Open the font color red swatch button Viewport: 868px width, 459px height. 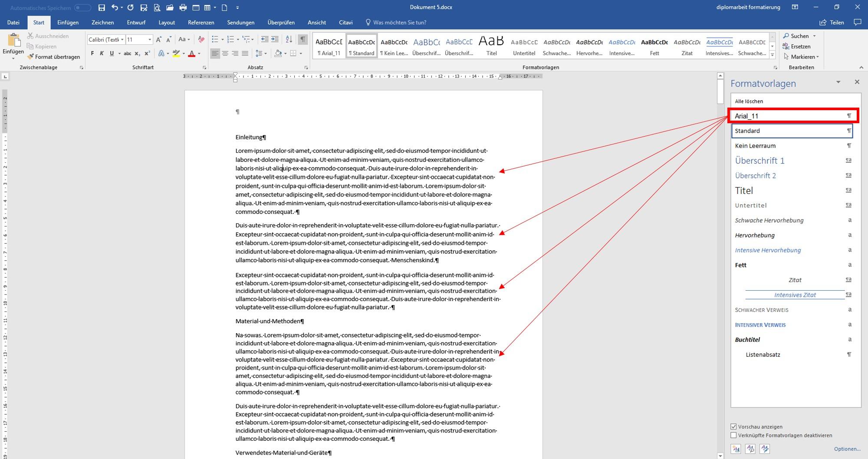[x=192, y=53]
